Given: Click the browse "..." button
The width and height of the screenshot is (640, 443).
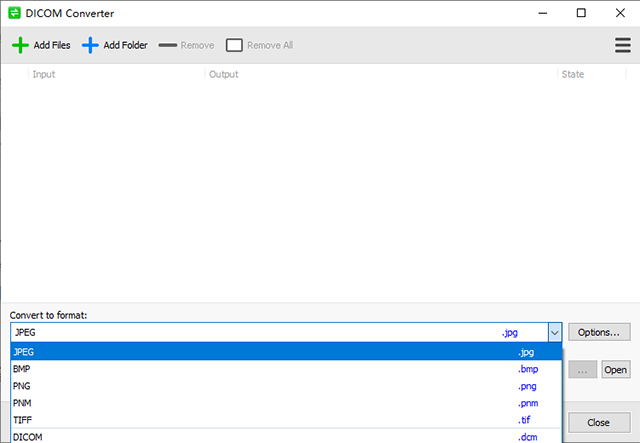Looking at the screenshot, I should click(582, 370).
